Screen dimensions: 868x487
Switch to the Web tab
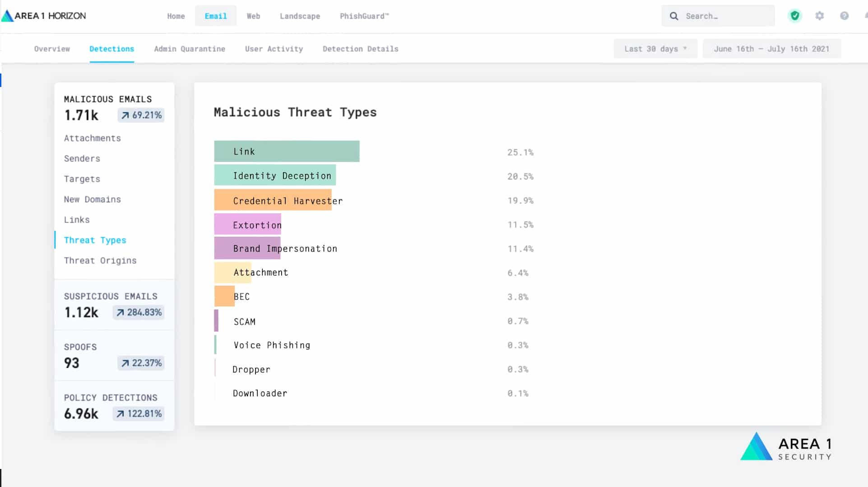253,16
